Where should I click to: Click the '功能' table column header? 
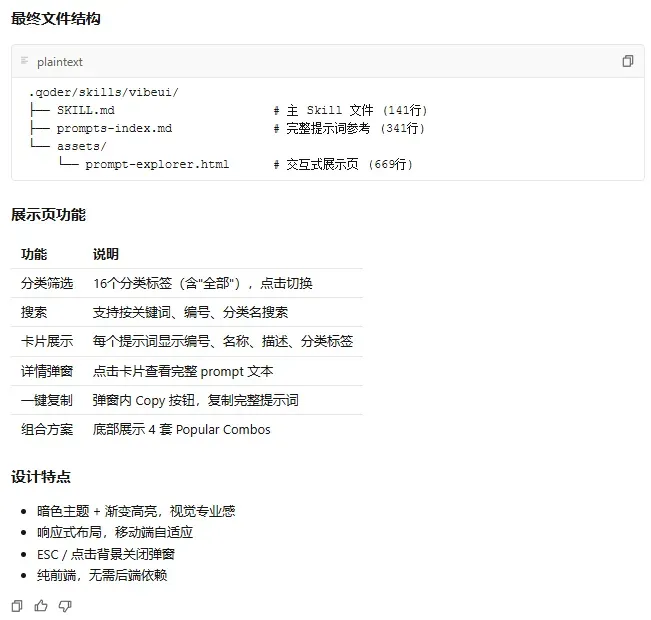tap(34, 254)
